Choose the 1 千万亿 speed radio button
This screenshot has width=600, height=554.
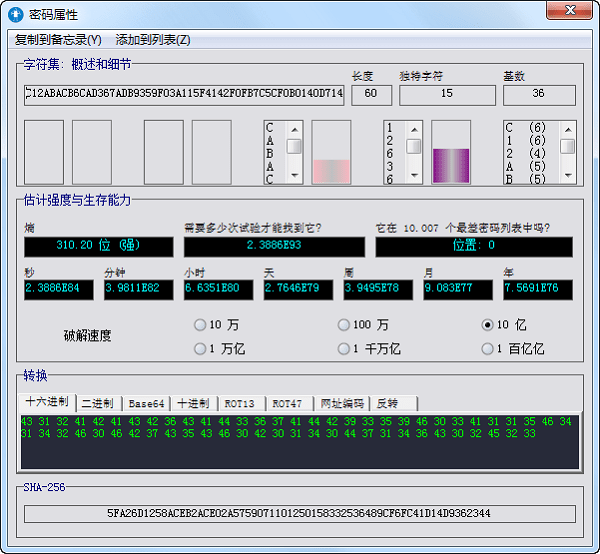coord(344,349)
